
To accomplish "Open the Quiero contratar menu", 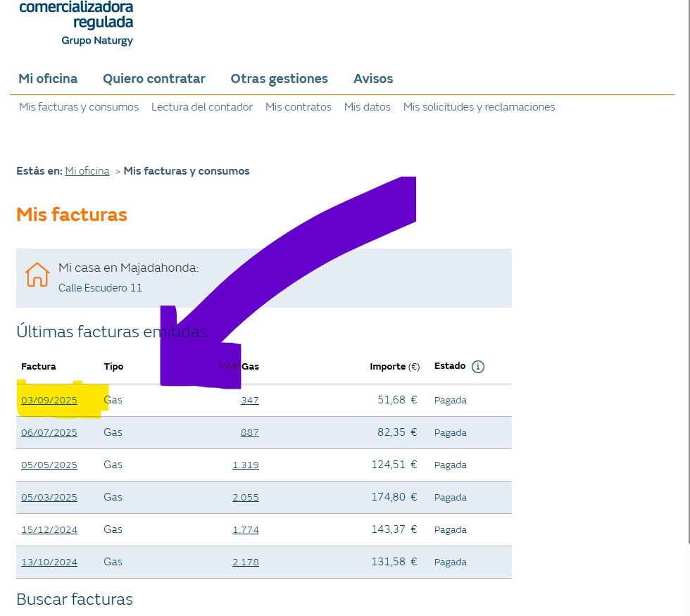I will coord(154,79).
